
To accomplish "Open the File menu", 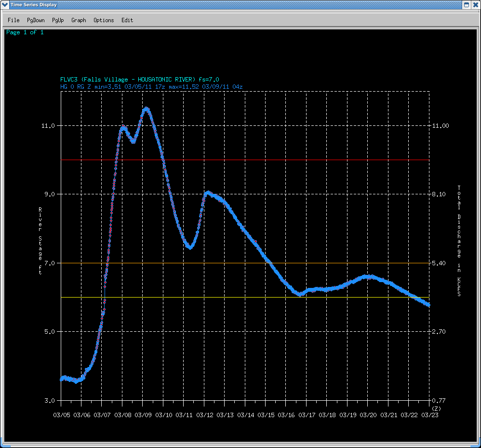I will coord(13,20).
